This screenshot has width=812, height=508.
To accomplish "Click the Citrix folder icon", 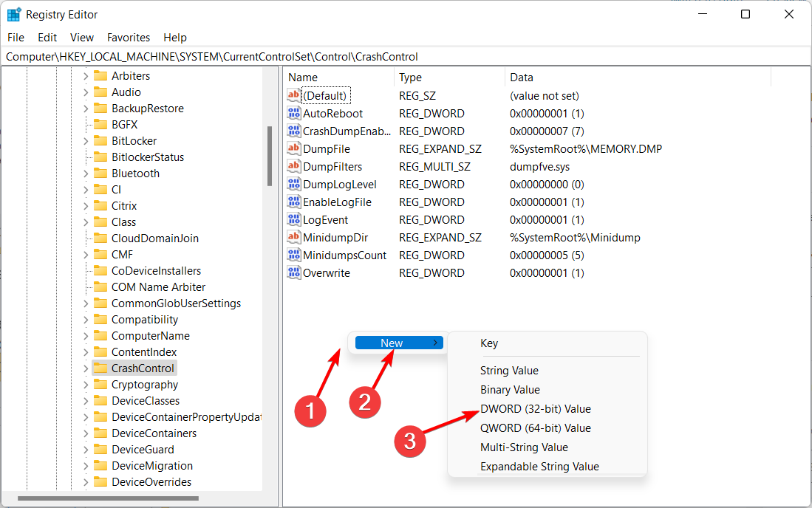I will coord(100,206).
